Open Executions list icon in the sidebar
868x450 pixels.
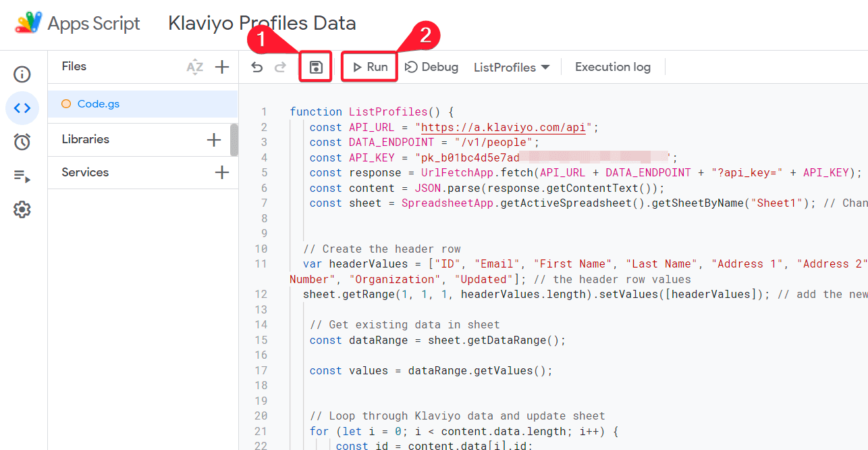coord(22,176)
